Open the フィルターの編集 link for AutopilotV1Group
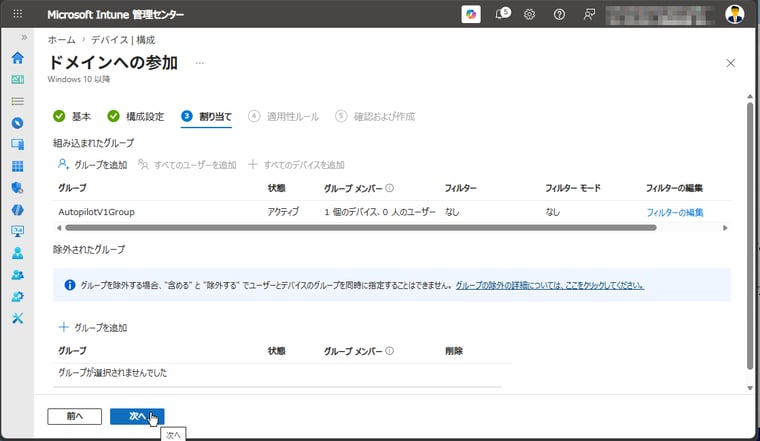Viewport: 760px width, 441px height. [x=675, y=212]
